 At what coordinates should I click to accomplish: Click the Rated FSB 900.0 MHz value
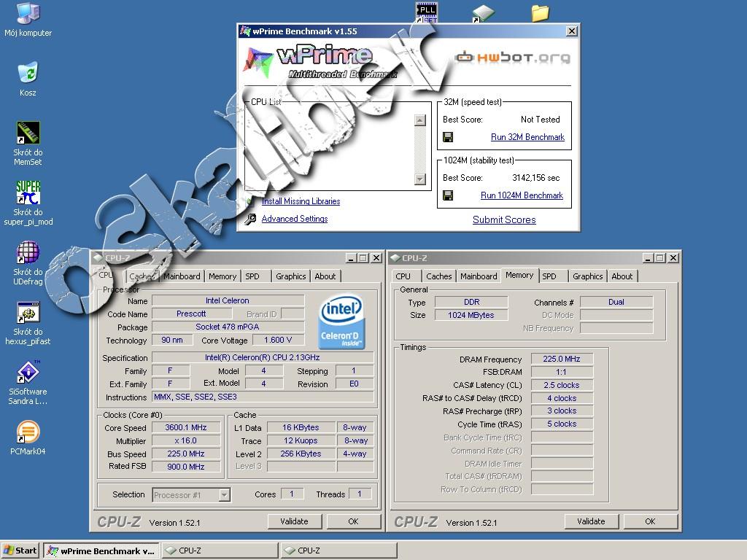tap(186, 467)
